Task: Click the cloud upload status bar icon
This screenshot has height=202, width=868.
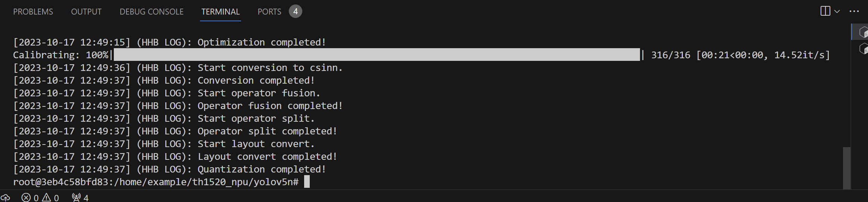Action: click(5, 198)
